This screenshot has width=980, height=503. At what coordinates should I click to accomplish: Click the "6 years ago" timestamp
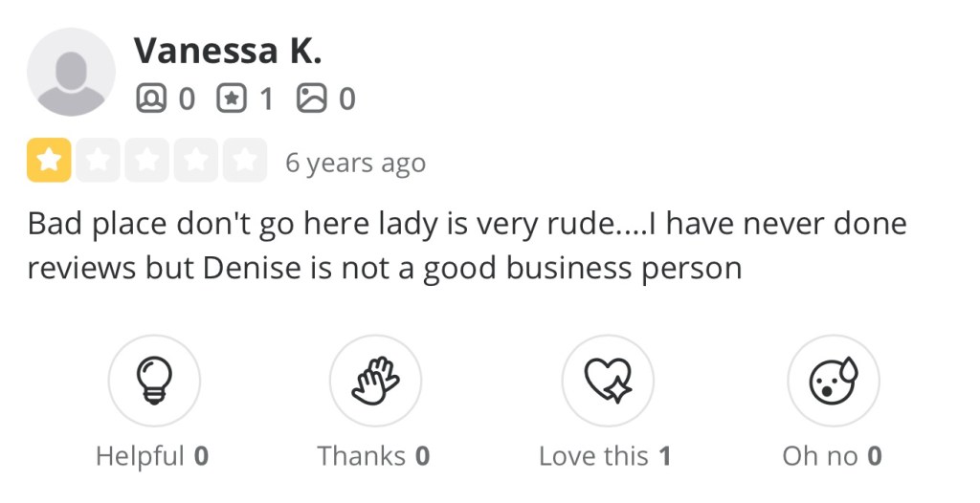(355, 163)
